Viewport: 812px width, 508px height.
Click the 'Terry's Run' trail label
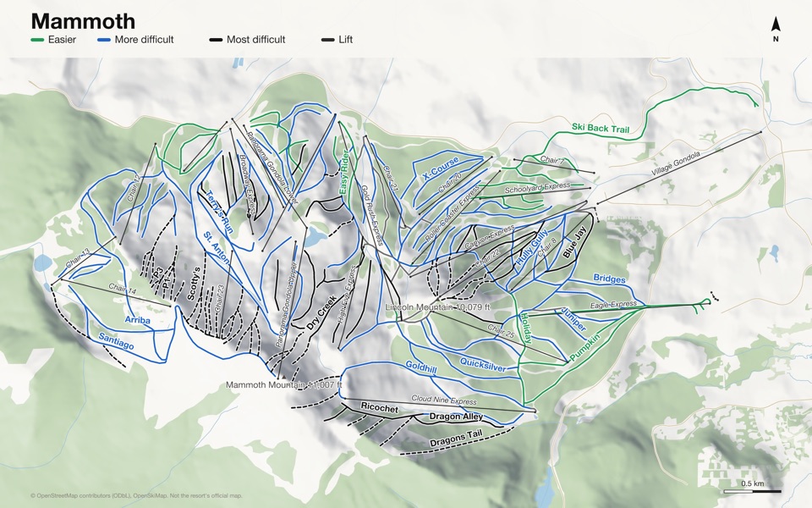click(220, 212)
